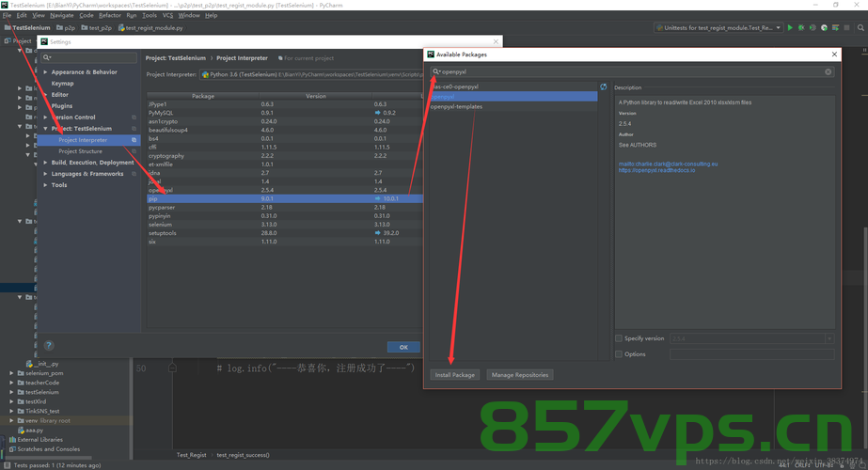This screenshot has width=868, height=470.
Task: Clear the openpyxl search text
Action: pos(829,71)
